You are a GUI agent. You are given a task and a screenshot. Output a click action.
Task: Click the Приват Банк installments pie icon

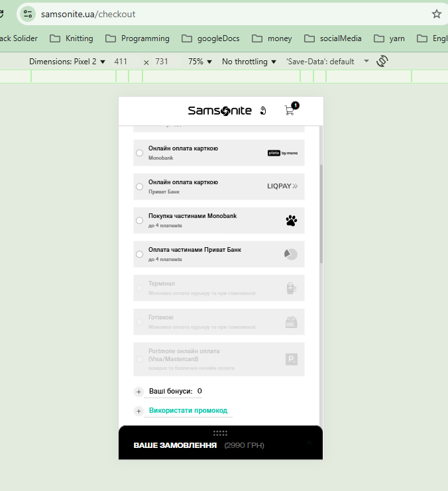(291, 254)
